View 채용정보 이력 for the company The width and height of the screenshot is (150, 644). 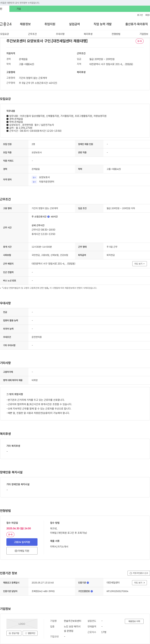point(134,621)
